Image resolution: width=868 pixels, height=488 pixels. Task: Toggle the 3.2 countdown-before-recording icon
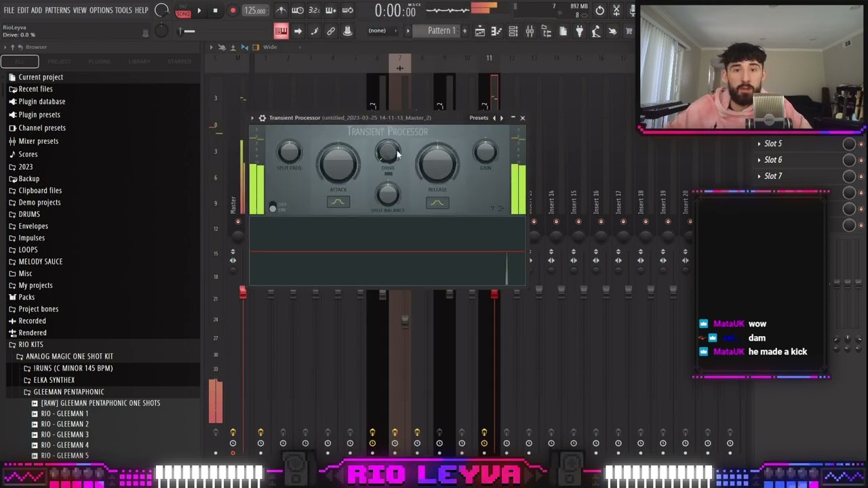[x=314, y=10]
